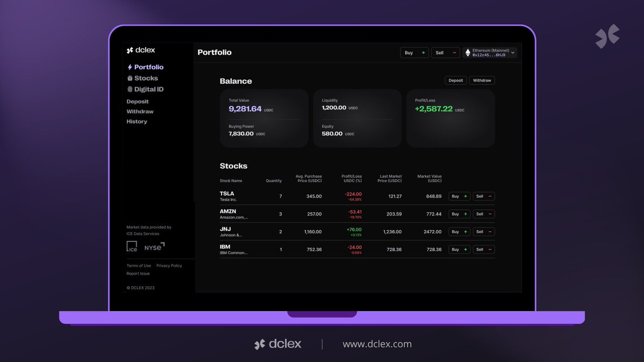Click the Market Value column header

point(429,179)
